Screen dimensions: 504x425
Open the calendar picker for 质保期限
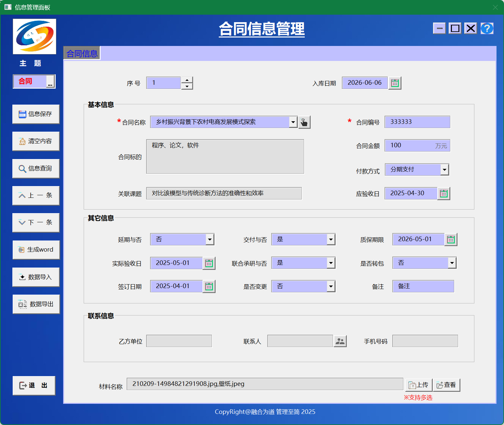tap(451, 240)
